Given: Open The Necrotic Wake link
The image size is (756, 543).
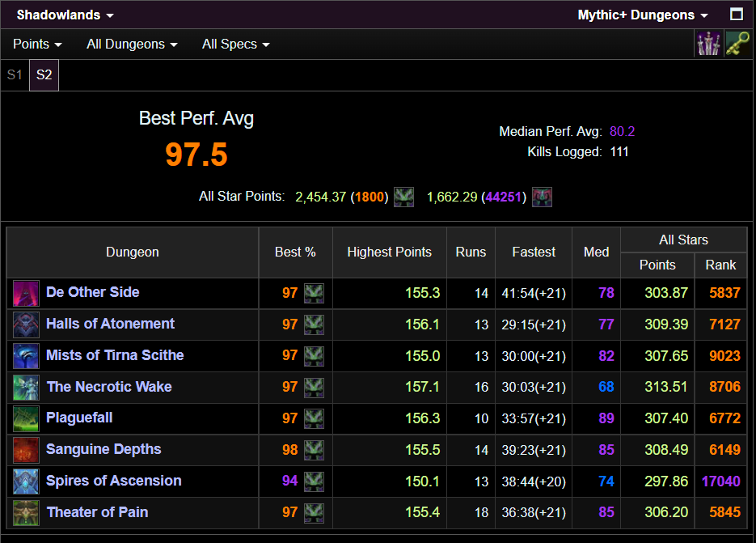Looking at the screenshot, I should pos(109,387).
